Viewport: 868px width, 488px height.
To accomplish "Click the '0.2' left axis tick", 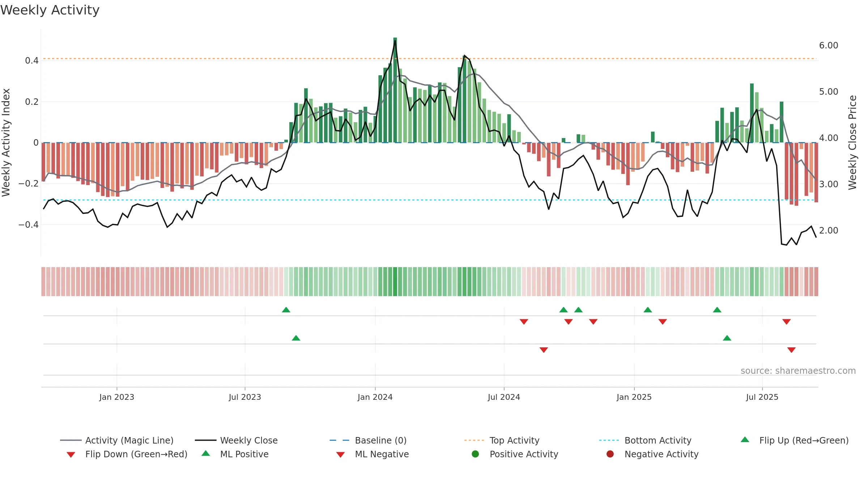I will (x=32, y=102).
